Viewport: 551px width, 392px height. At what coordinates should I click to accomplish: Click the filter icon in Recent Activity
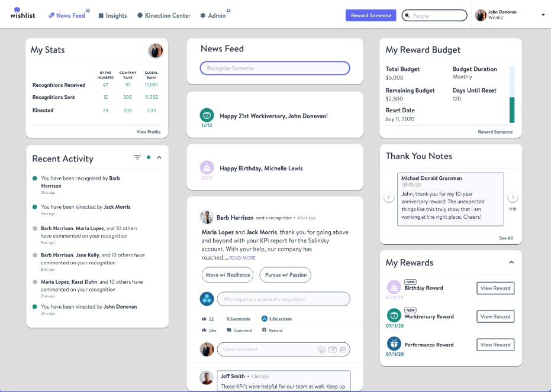137,157
